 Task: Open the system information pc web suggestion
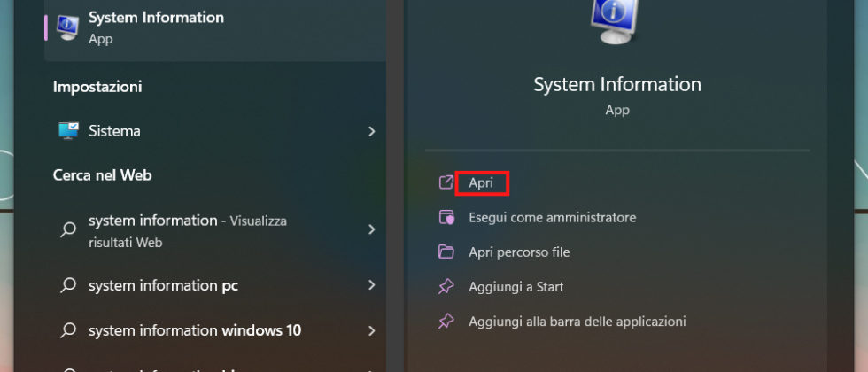click(x=163, y=286)
